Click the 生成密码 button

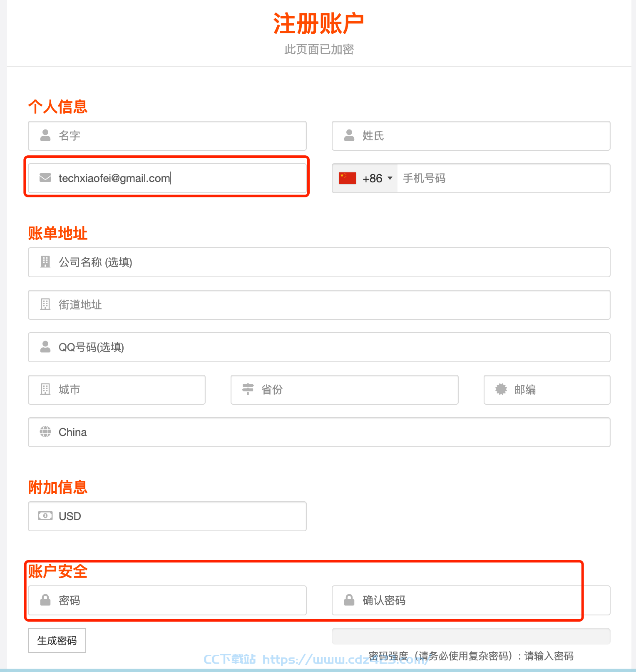[x=57, y=640]
